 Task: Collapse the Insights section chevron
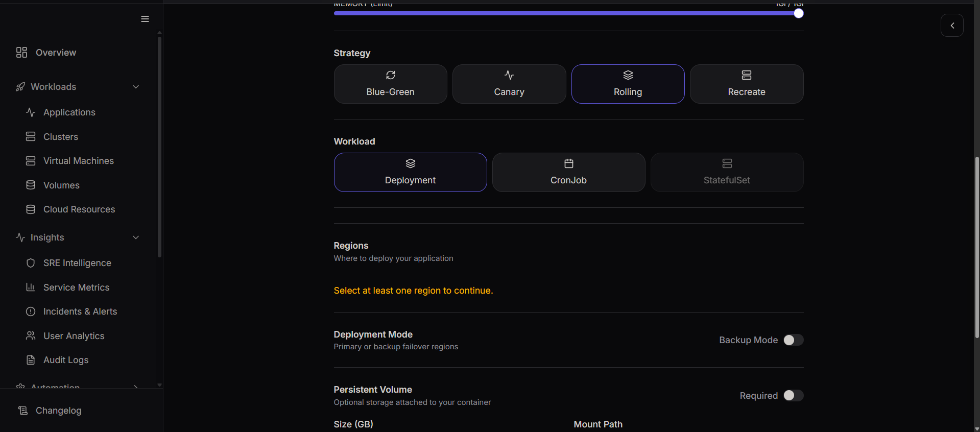(x=136, y=237)
